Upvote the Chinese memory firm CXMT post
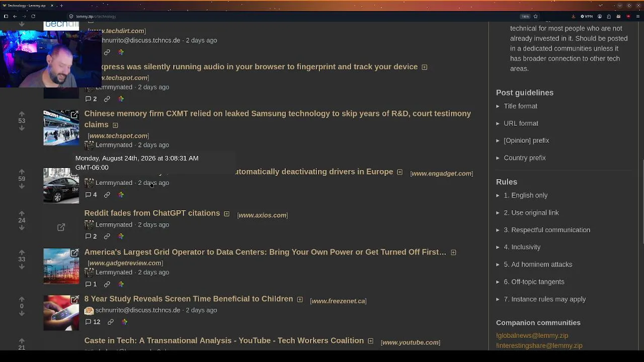 click(x=22, y=114)
